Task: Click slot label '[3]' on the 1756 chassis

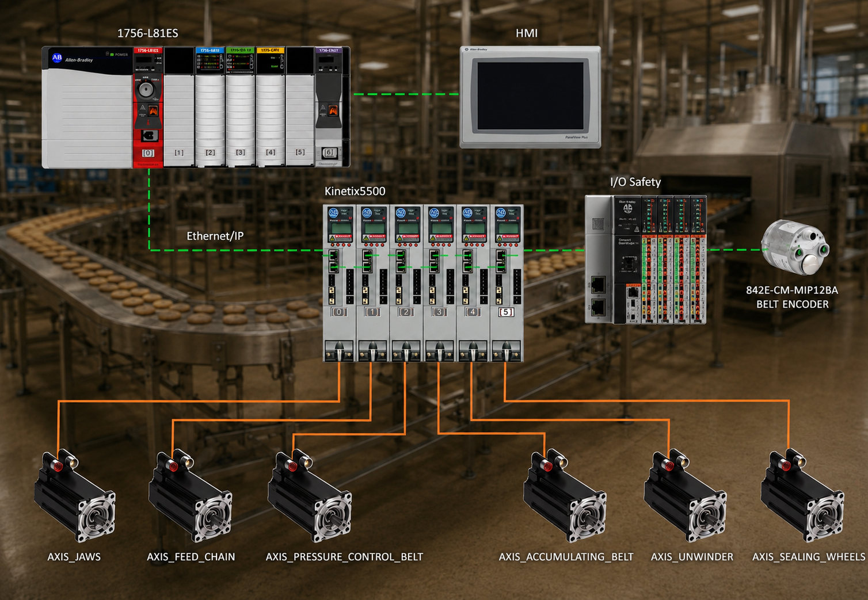Action: [x=240, y=152]
